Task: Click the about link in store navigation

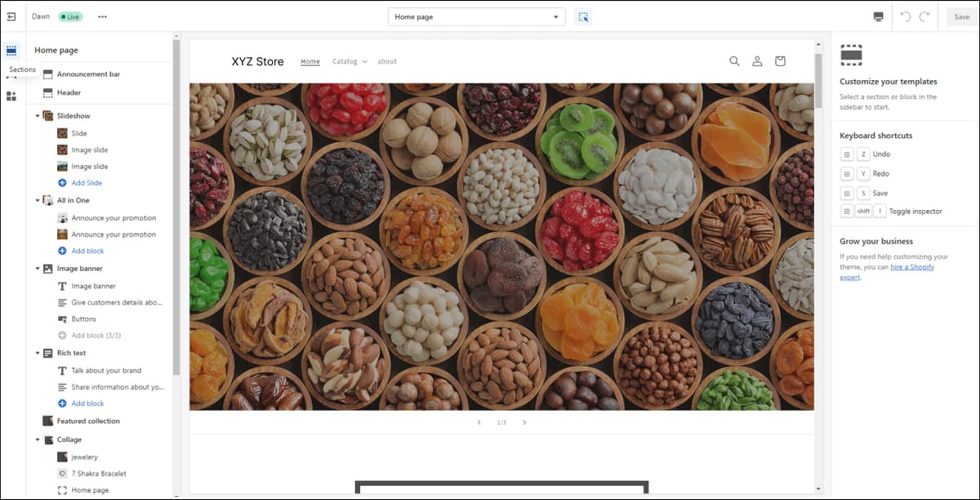Action: tap(387, 61)
